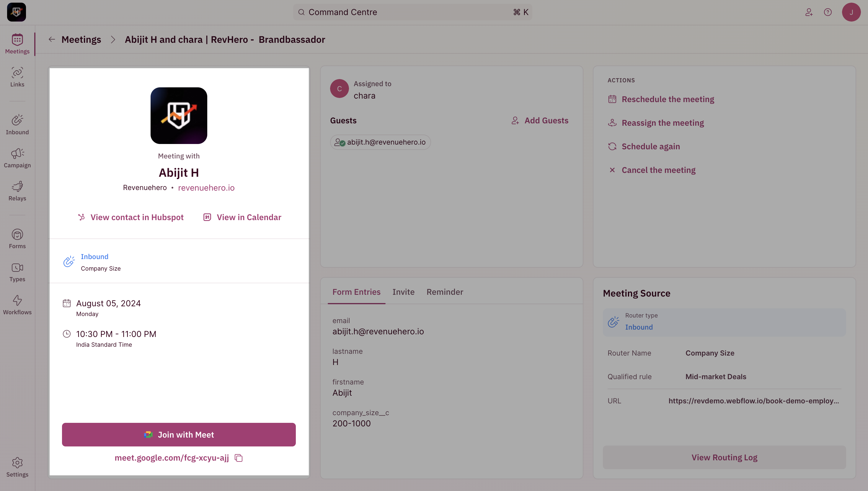
Task: Switch to the Form Entries tab
Action: click(356, 292)
